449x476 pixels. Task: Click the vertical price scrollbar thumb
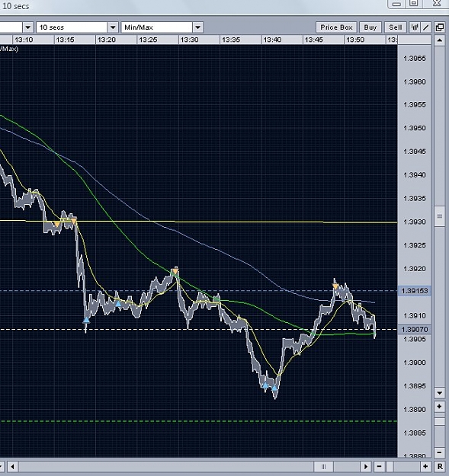pos(439,216)
